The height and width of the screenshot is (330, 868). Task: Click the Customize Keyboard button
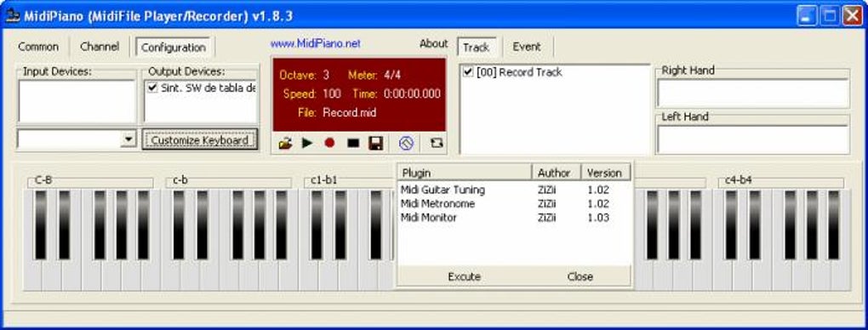[x=200, y=140]
